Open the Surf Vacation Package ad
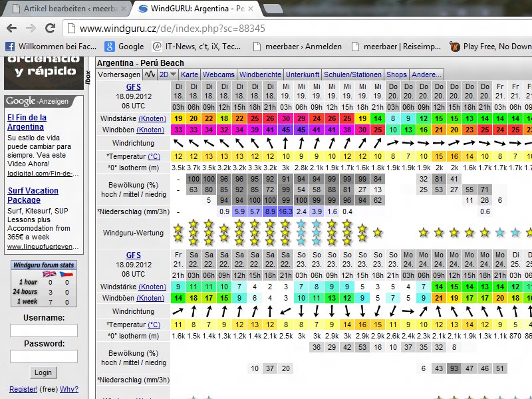 tap(33, 195)
